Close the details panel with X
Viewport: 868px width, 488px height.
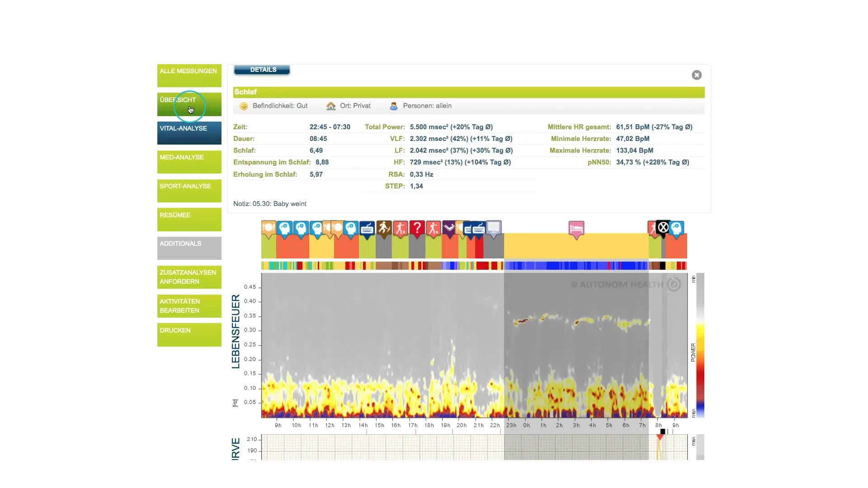coord(696,75)
